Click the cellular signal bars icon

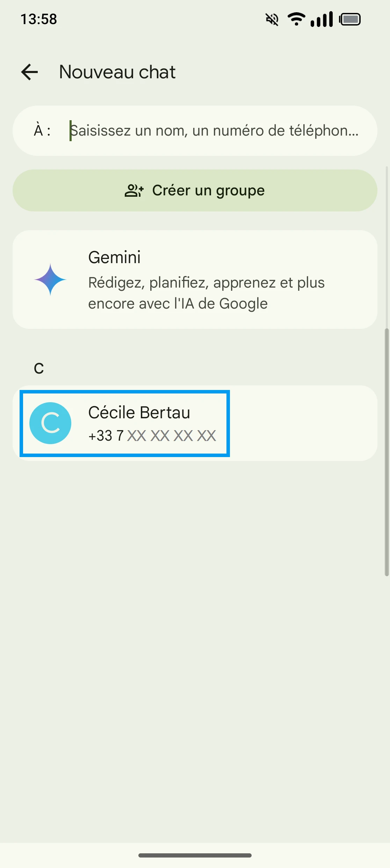coord(322,19)
